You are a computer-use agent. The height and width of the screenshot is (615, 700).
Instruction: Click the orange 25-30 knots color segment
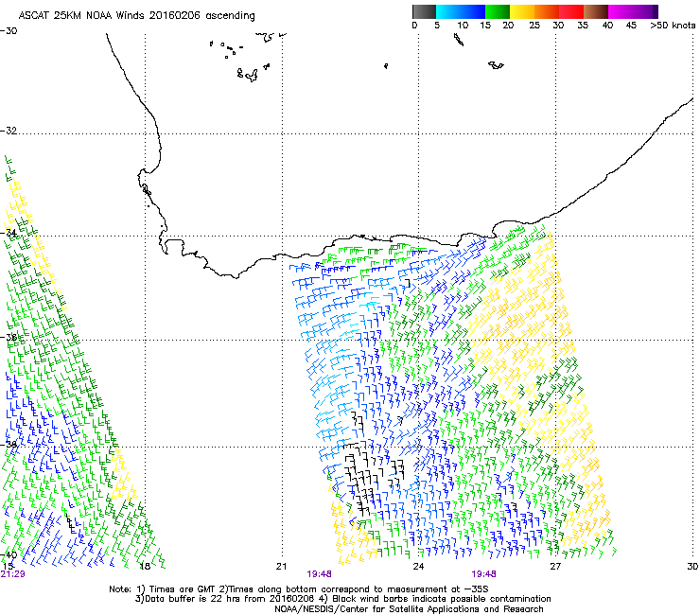click(x=547, y=11)
